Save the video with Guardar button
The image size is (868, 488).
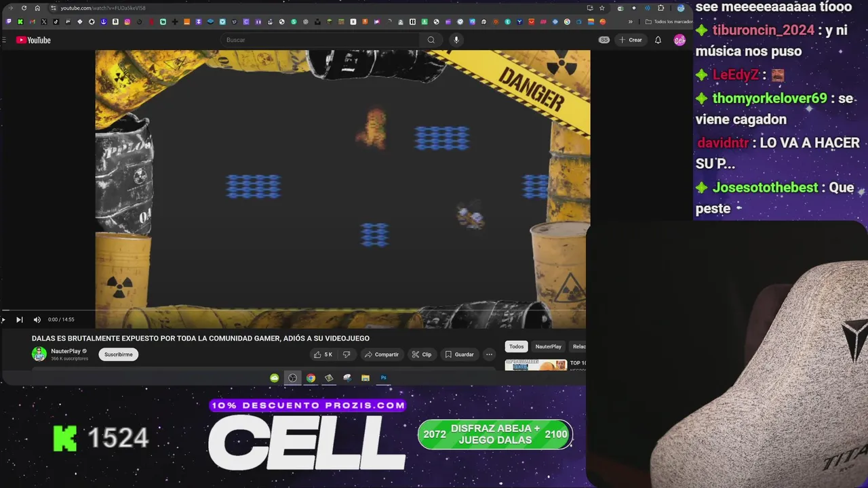pyautogui.click(x=459, y=354)
